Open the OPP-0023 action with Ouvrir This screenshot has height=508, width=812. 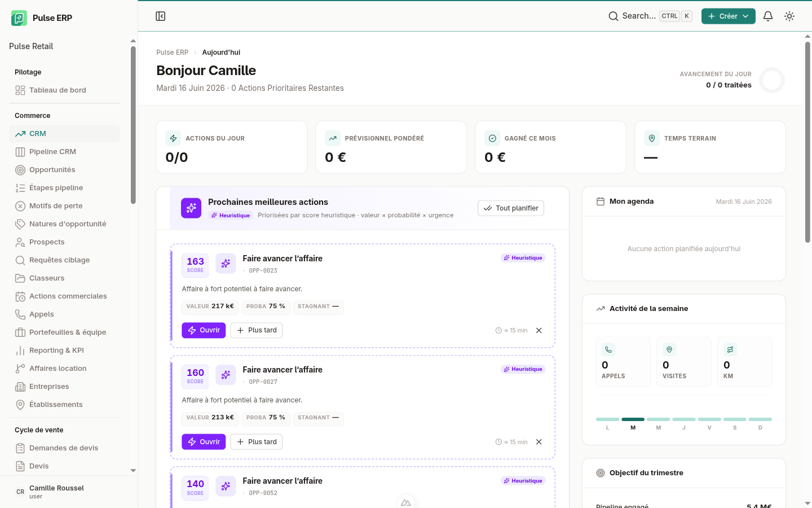click(204, 330)
